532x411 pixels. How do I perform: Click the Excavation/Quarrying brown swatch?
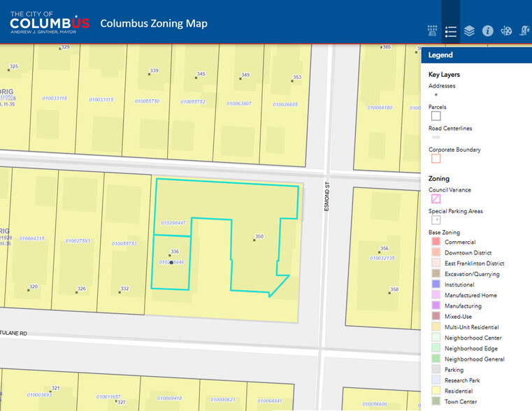pos(436,273)
